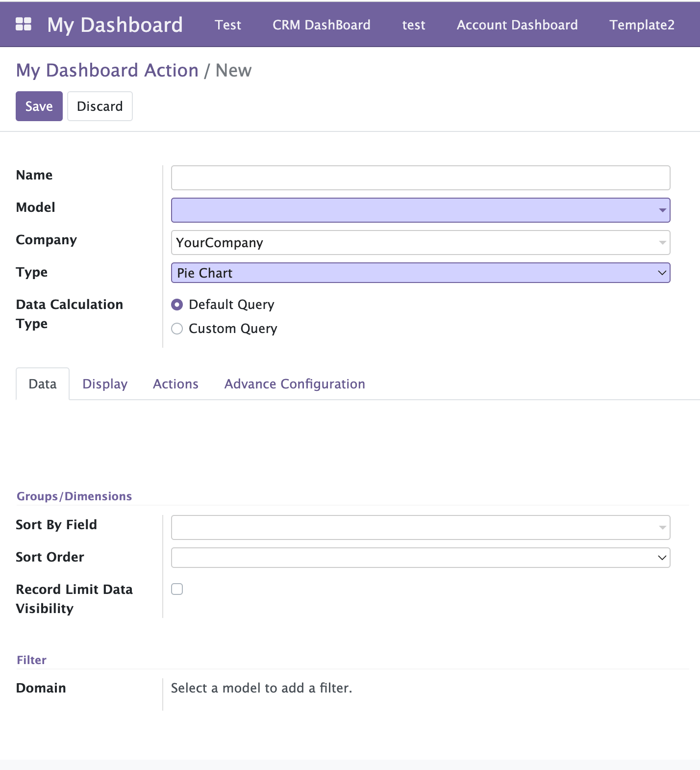Open Account Dashboard in top menu
This screenshot has width=700, height=770.
[x=517, y=25]
